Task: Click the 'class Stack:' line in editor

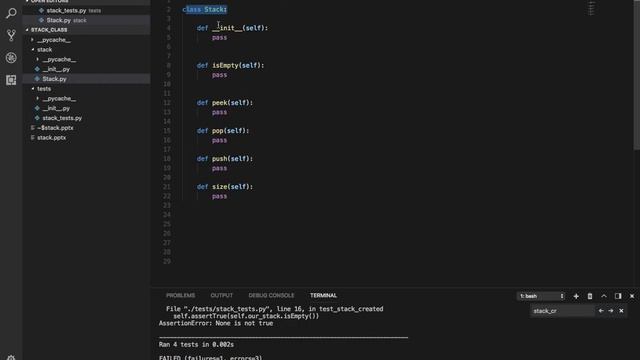Action: point(204,9)
